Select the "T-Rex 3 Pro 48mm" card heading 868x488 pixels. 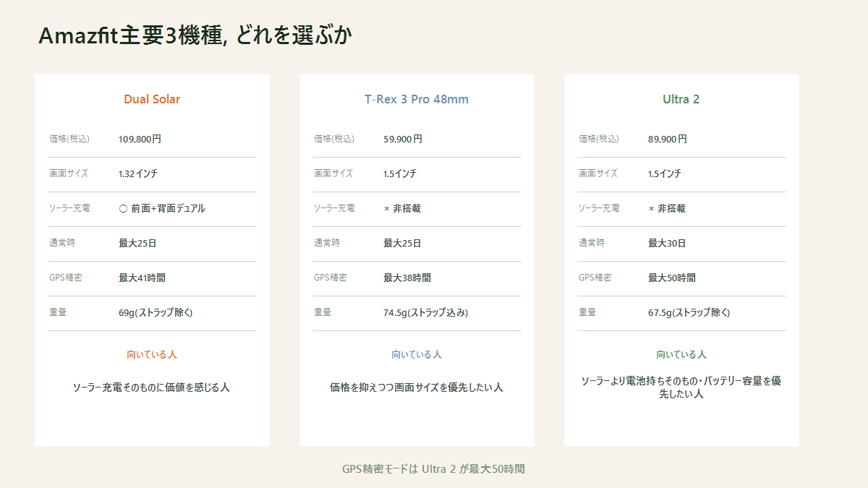[417, 99]
